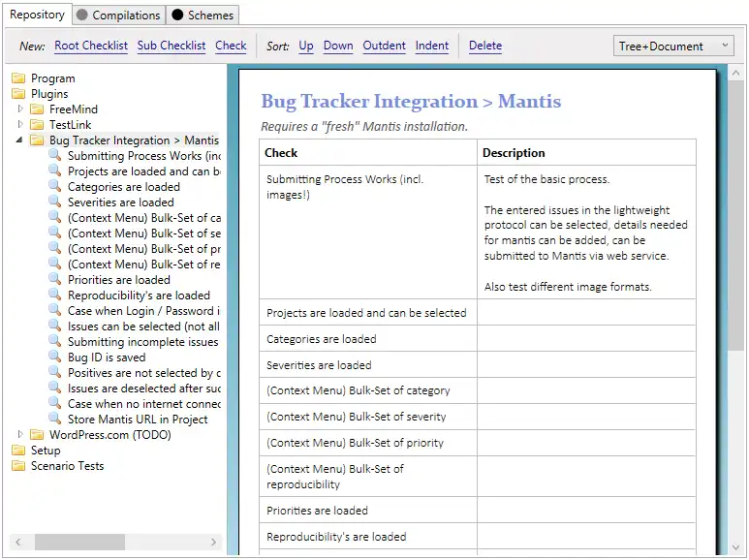Click document scrollbar up arrow

pos(735,73)
